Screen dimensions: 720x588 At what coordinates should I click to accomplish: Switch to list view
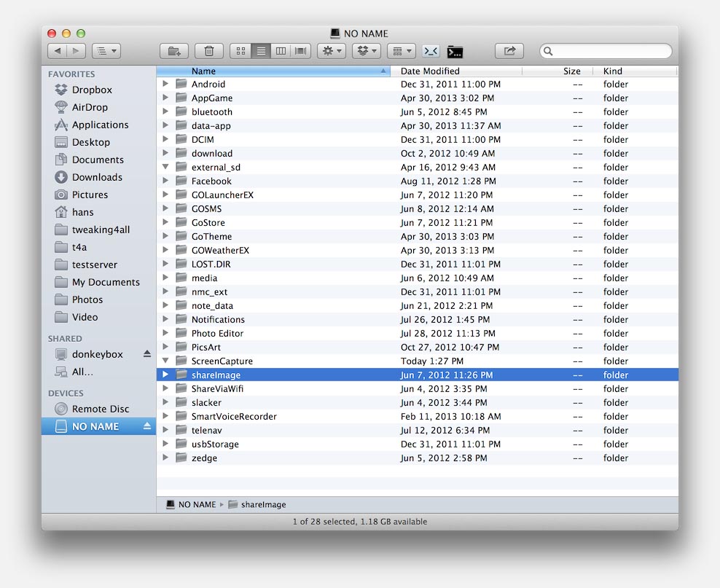pyautogui.click(x=261, y=51)
